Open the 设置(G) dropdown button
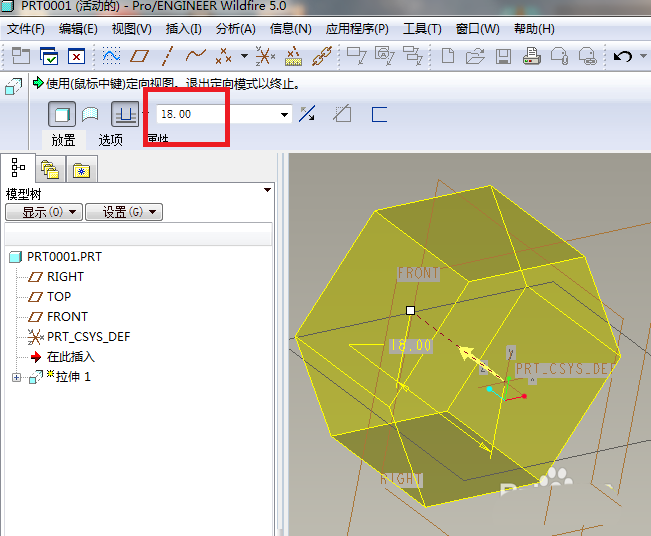 click(x=124, y=212)
